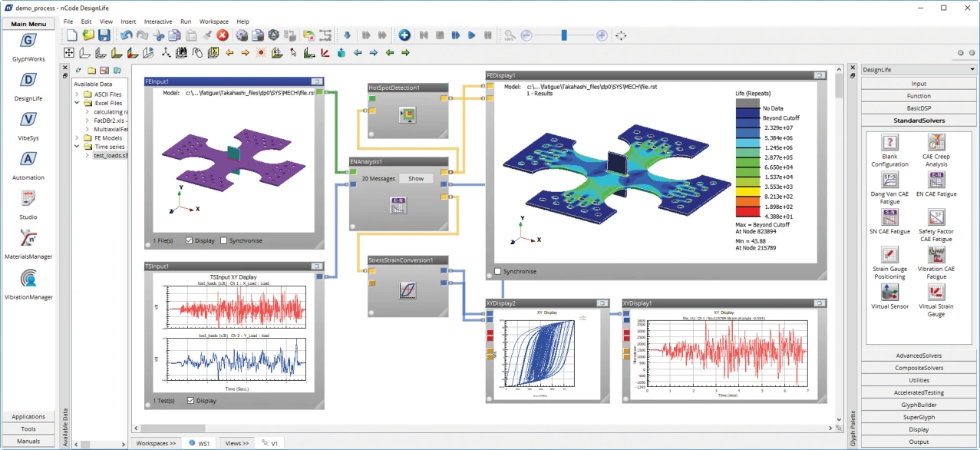Create a new process with New icon
The image size is (980, 450).
coord(71,35)
